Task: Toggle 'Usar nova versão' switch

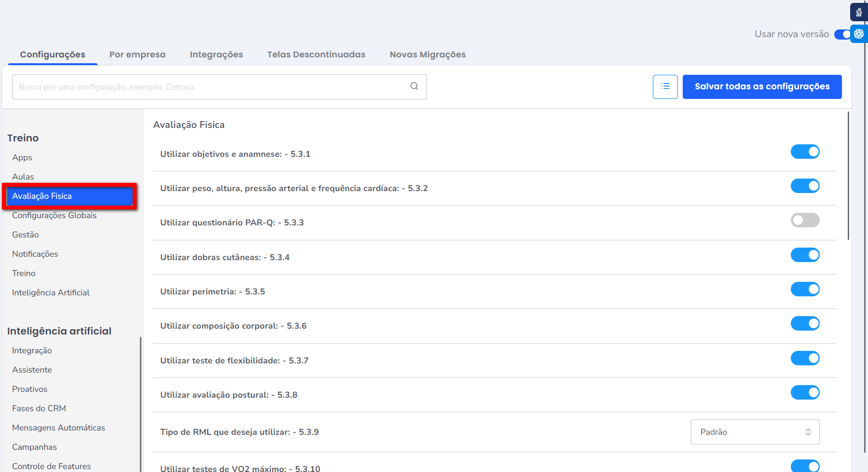Action: tap(842, 34)
